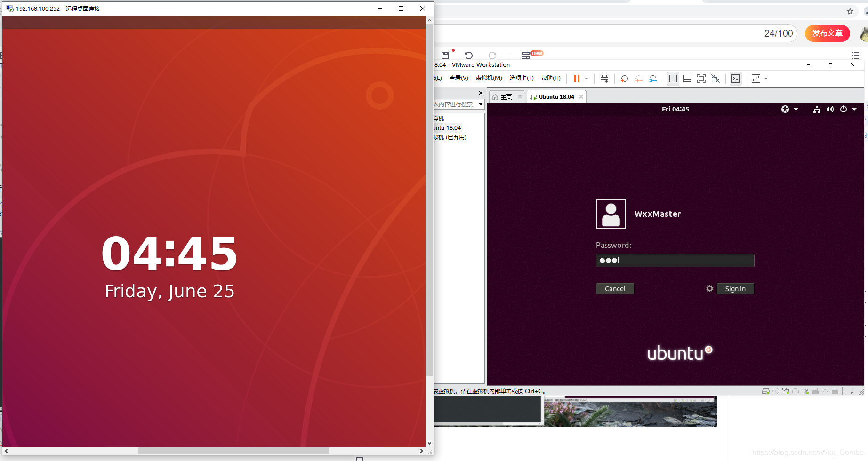Click the message log icon in VMware status bar
Screen dimensions: 868x461
(850, 391)
